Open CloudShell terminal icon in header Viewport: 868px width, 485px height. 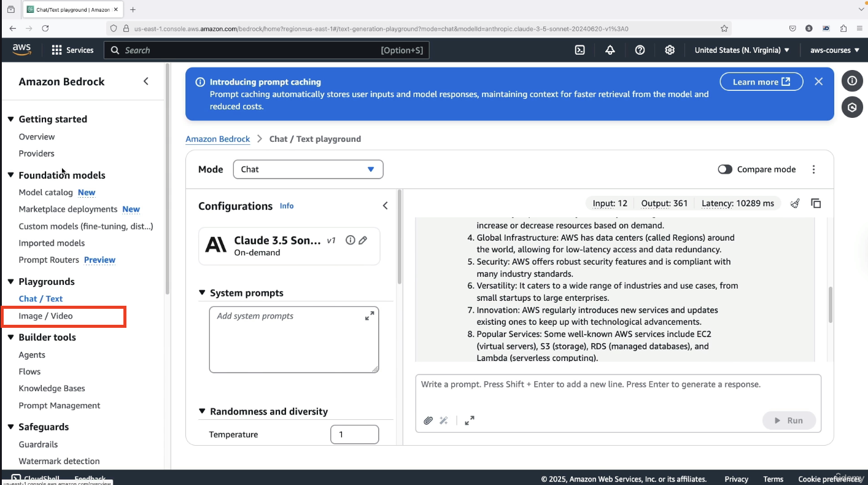click(579, 50)
